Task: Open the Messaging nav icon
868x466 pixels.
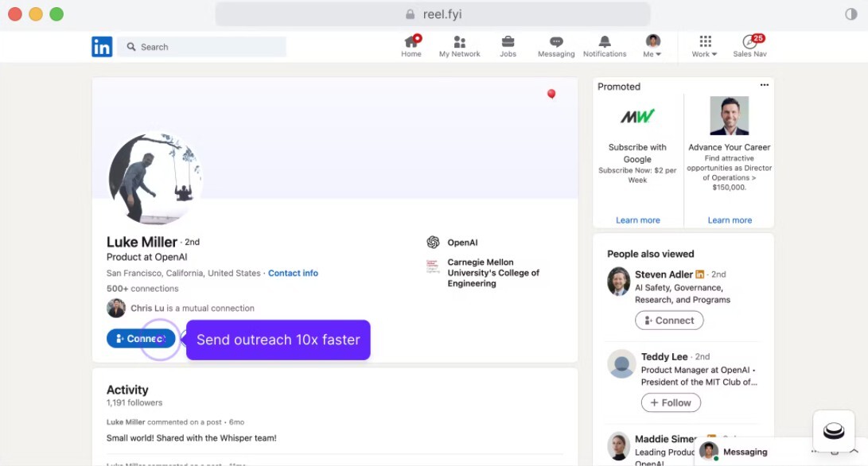Action: point(556,42)
